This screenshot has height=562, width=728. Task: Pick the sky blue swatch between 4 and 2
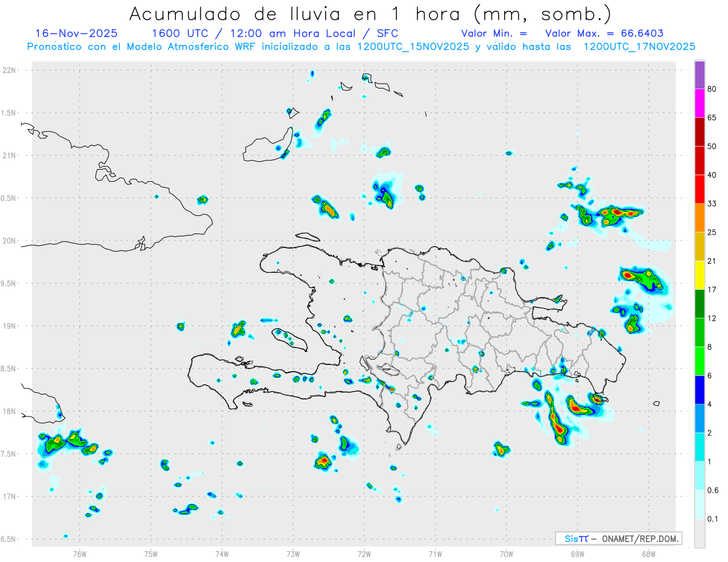[700, 418]
